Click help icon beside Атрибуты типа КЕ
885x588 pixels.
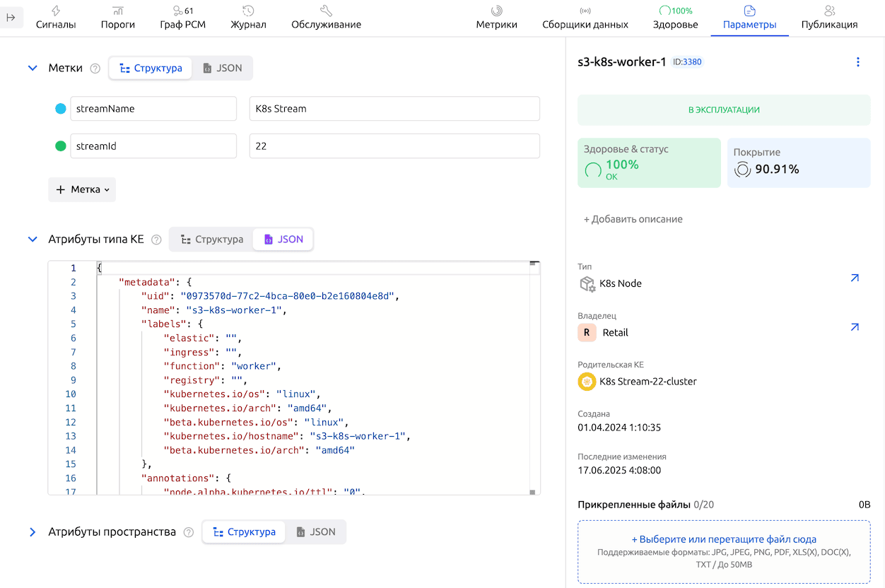[x=156, y=240]
